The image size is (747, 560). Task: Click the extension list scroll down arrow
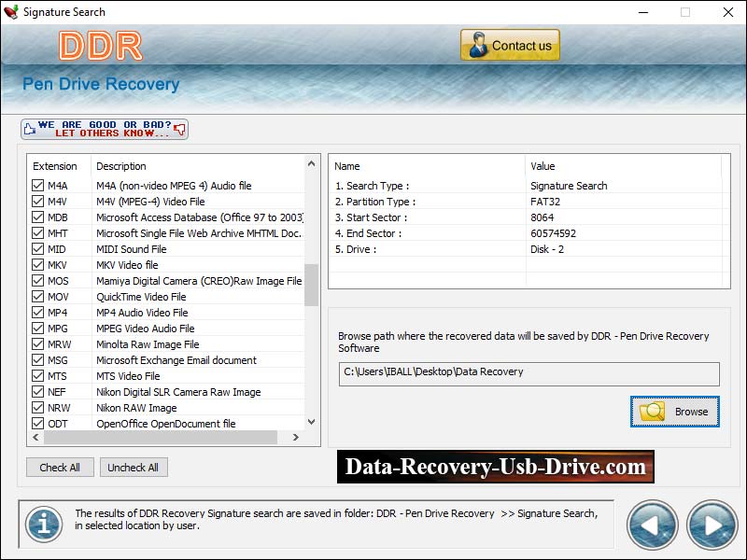point(312,422)
